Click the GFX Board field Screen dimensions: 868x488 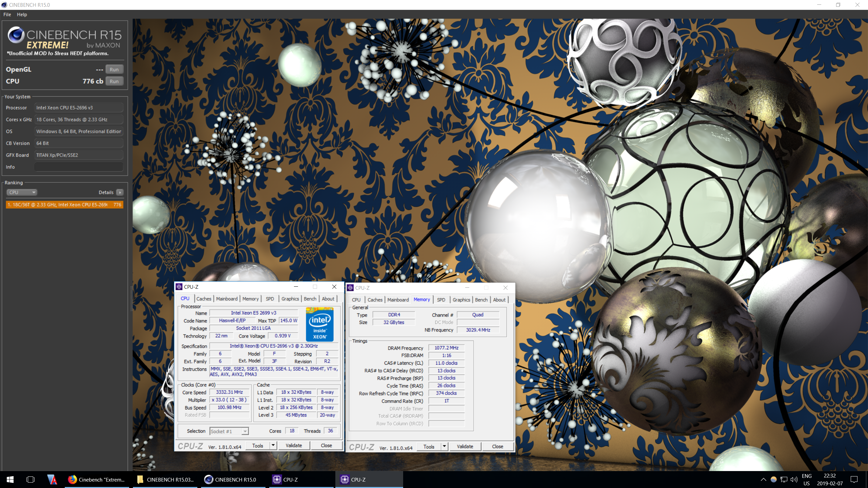point(79,155)
